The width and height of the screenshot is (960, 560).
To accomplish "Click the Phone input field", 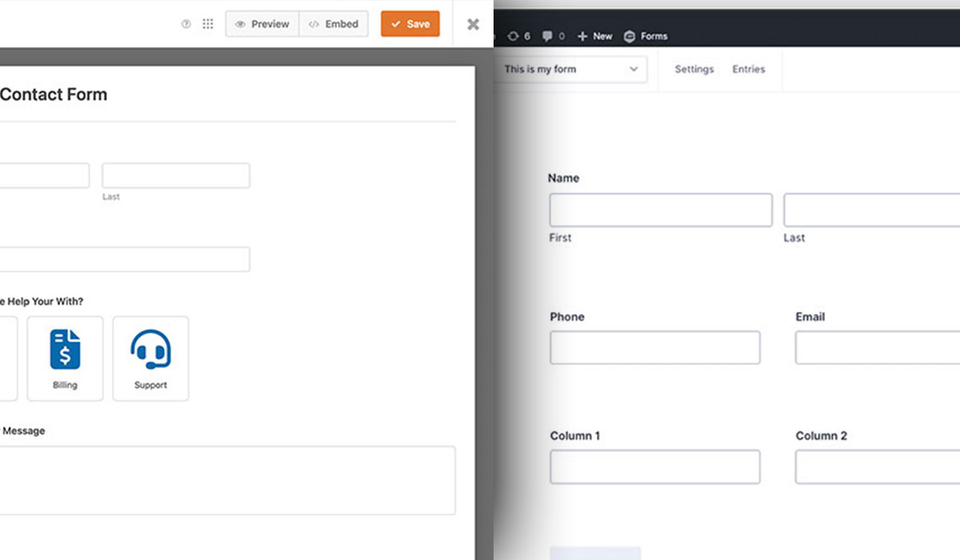I will tap(654, 347).
